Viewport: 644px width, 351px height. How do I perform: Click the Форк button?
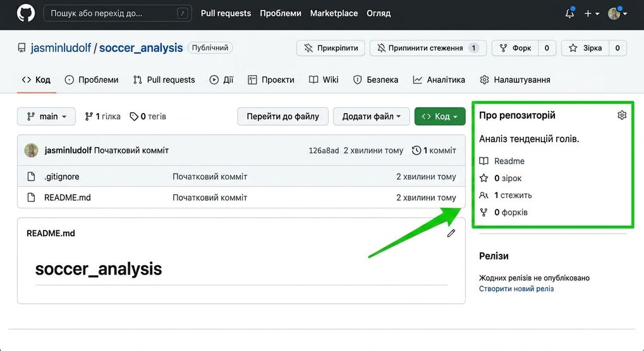(515, 48)
